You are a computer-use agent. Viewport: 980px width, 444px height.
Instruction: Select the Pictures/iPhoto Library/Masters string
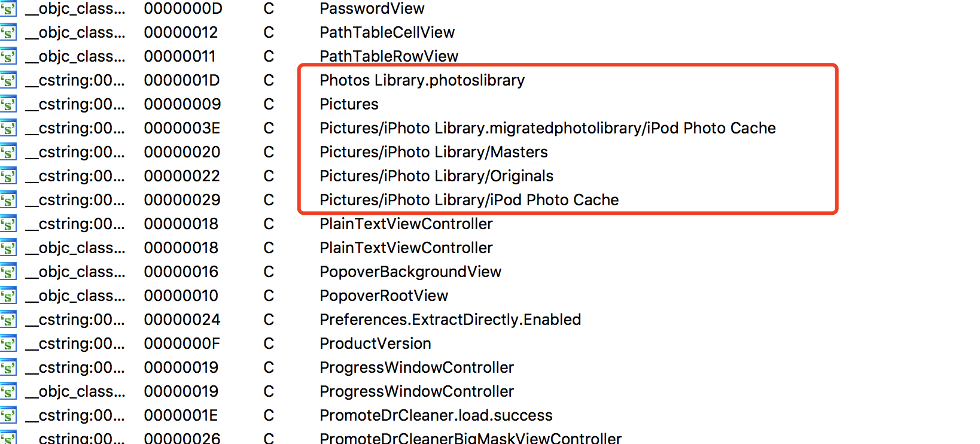[x=433, y=152]
